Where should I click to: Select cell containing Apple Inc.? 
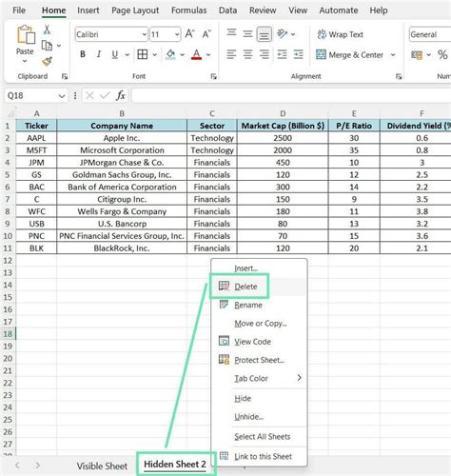tap(122, 138)
